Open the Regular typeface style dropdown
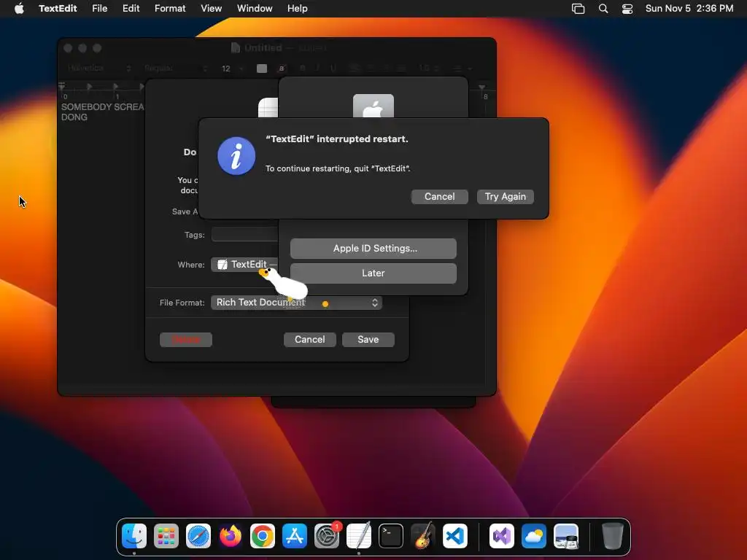The image size is (747, 560). point(175,69)
